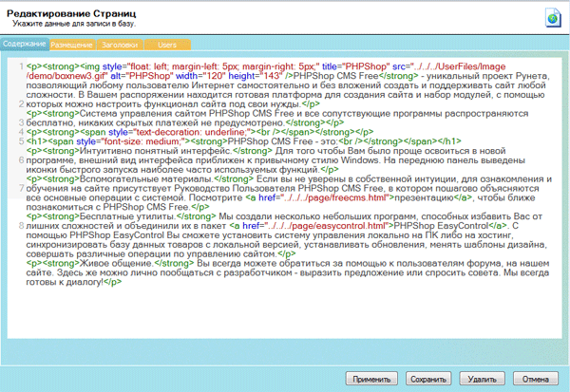Screen dimensions: 570x392
Task: Click the text 'PHPShop CMS Free - это:'
Action: pyautogui.click(x=283, y=141)
